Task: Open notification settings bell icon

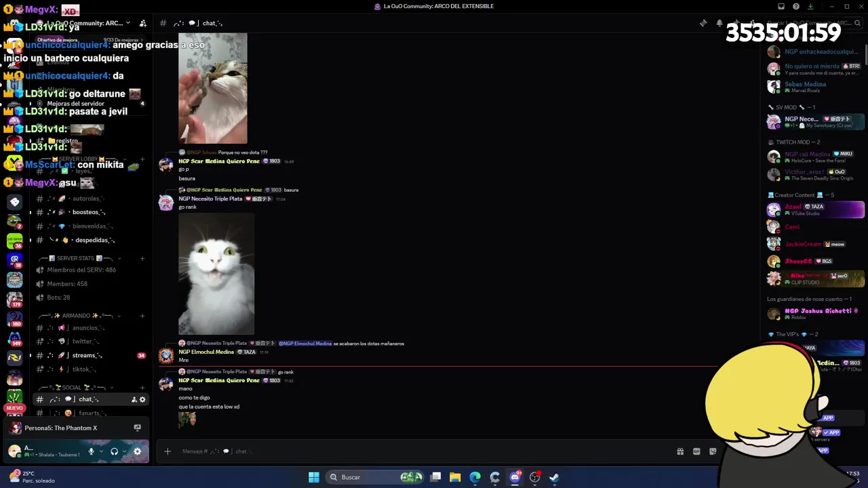Action: click(719, 23)
